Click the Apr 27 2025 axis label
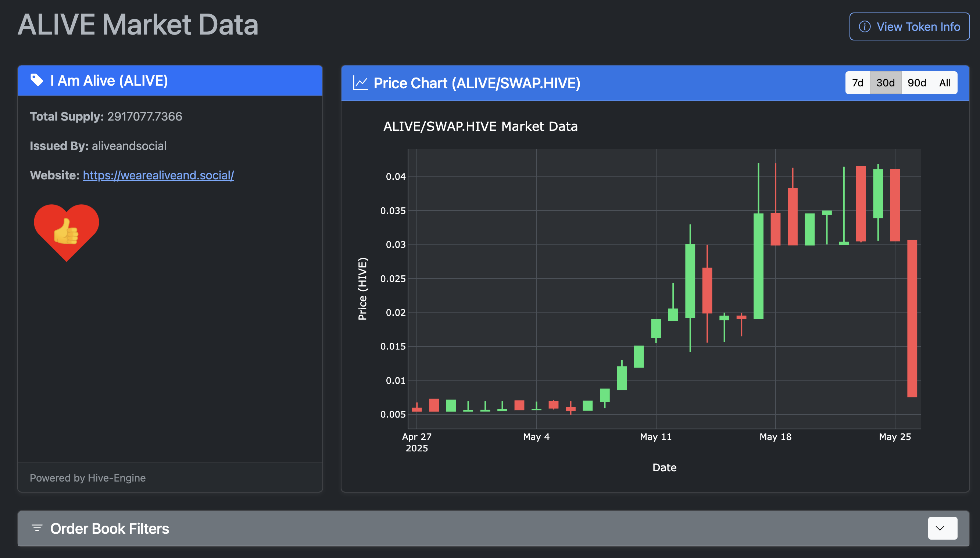Viewport: 980px width, 558px height. pyautogui.click(x=416, y=442)
